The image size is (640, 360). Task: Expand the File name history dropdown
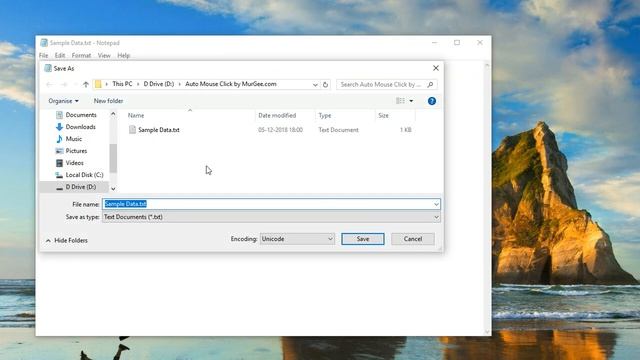click(436, 204)
